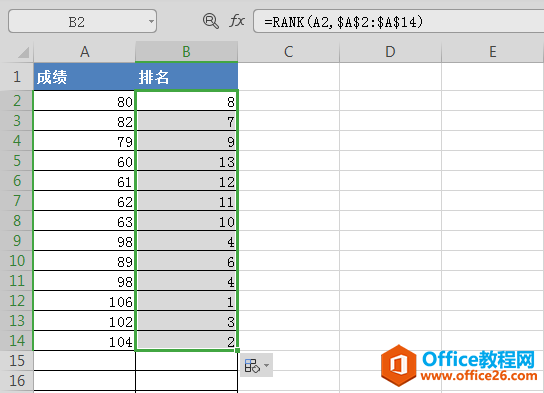Select column C header
The height and width of the screenshot is (393, 544).
[x=288, y=52]
